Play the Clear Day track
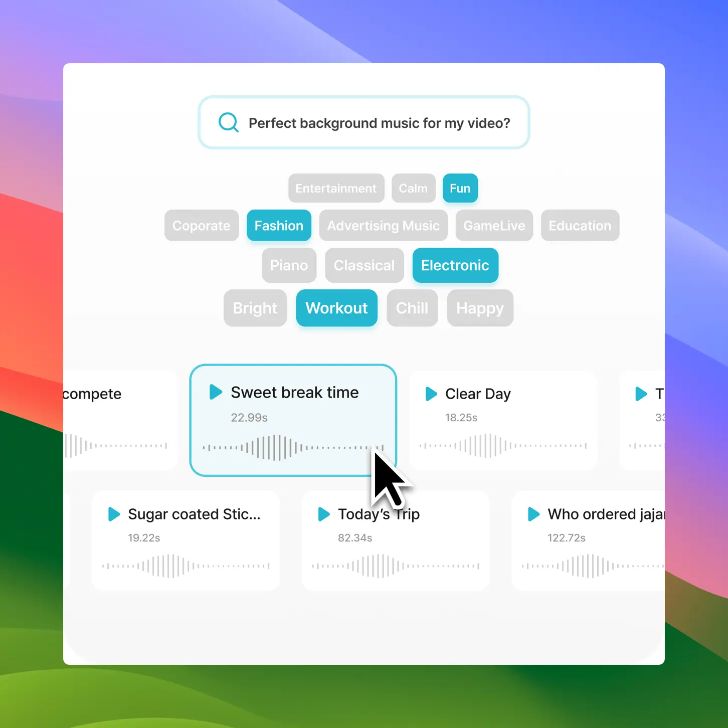Viewport: 728px width, 728px height. pyautogui.click(x=431, y=394)
